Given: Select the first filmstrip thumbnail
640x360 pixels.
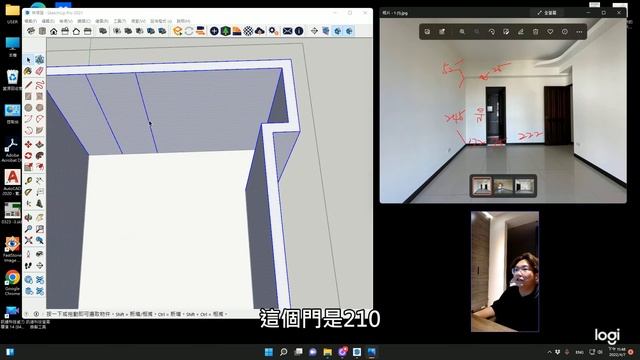Looking at the screenshot, I should [482, 186].
